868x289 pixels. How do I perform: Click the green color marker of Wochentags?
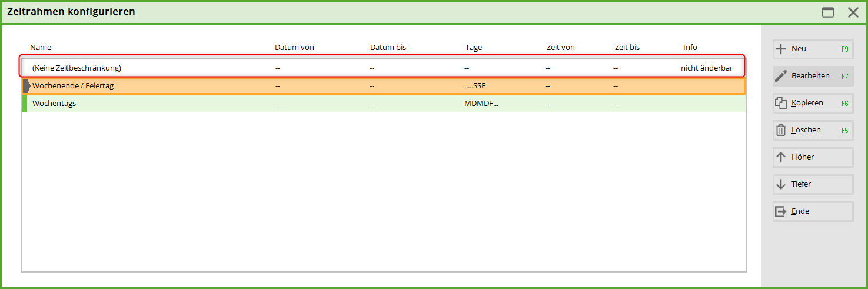click(x=25, y=104)
